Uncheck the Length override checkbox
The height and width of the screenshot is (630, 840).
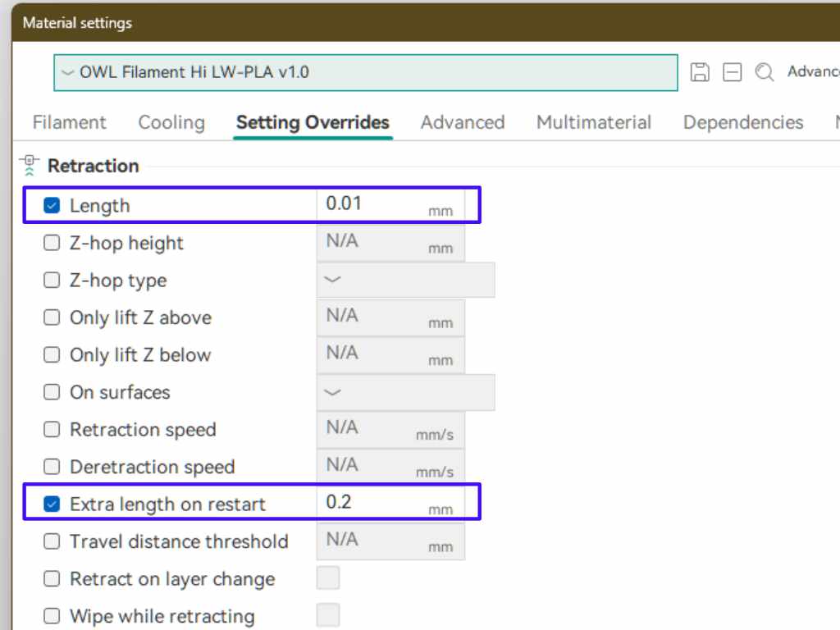point(52,205)
